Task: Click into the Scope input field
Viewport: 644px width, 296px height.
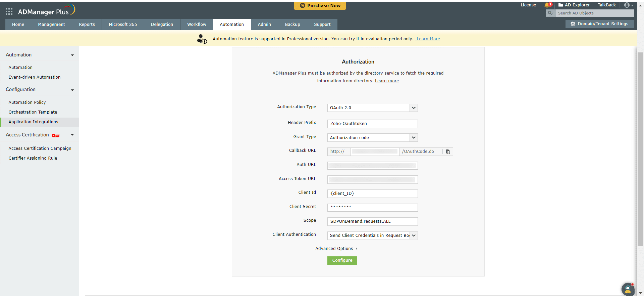Action: coord(372,221)
